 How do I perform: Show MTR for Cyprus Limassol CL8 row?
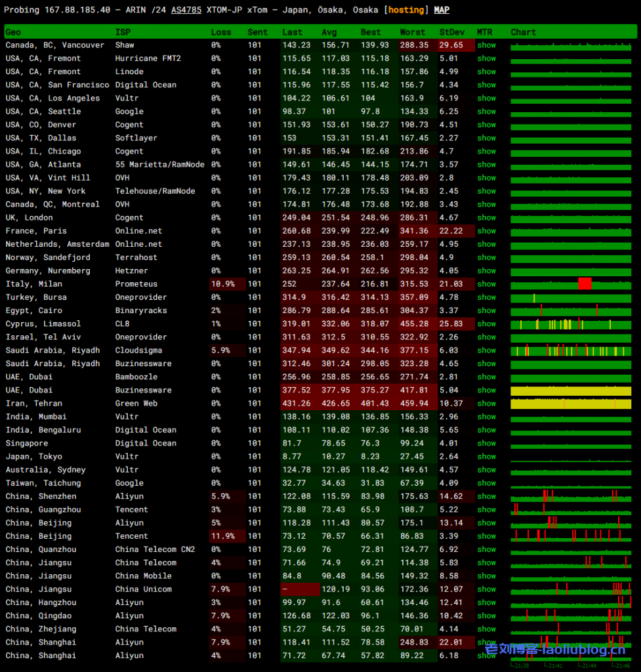pyautogui.click(x=486, y=324)
